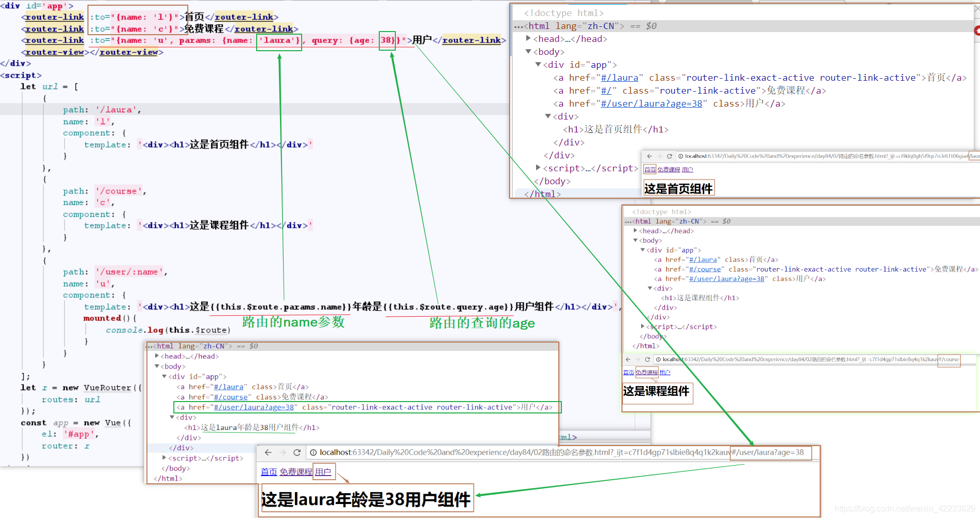The height and width of the screenshot is (518, 980).
Task: Click "router: r" code line
Action: (65, 446)
